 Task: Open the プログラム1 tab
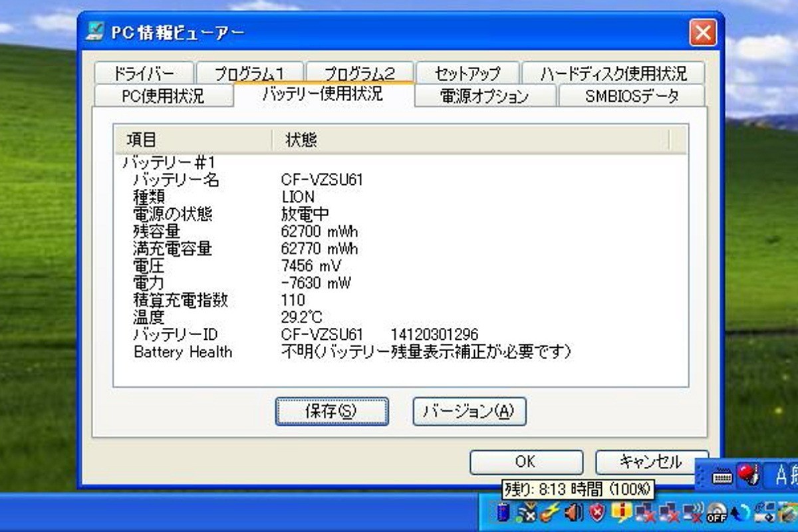point(249,73)
